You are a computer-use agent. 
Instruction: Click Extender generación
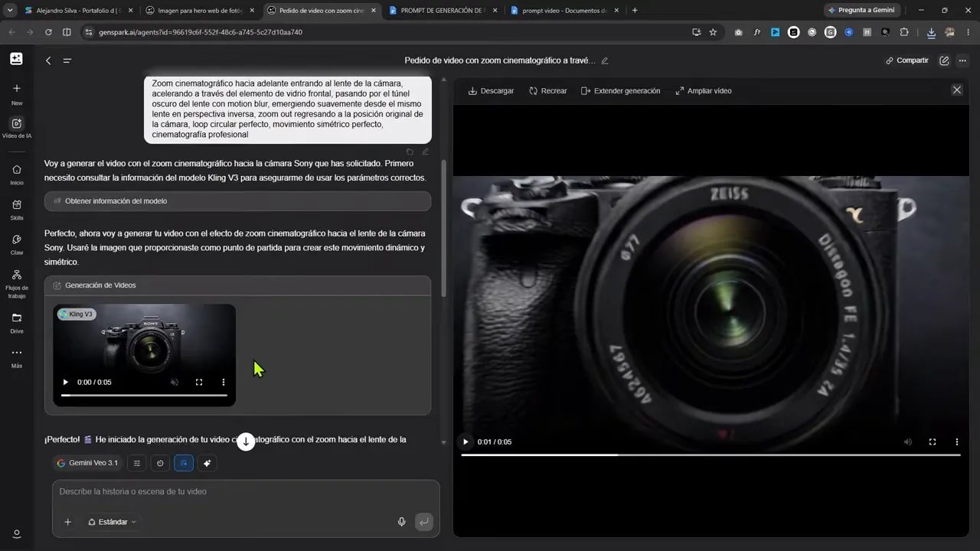click(x=620, y=90)
